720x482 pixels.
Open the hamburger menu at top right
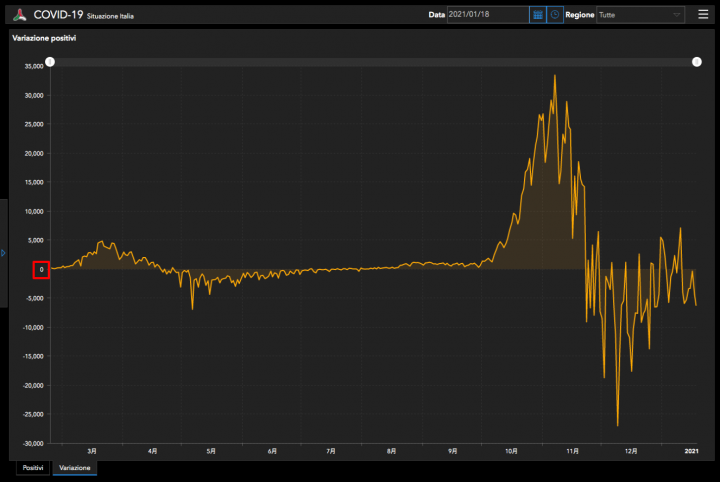click(x=703, y=15)
